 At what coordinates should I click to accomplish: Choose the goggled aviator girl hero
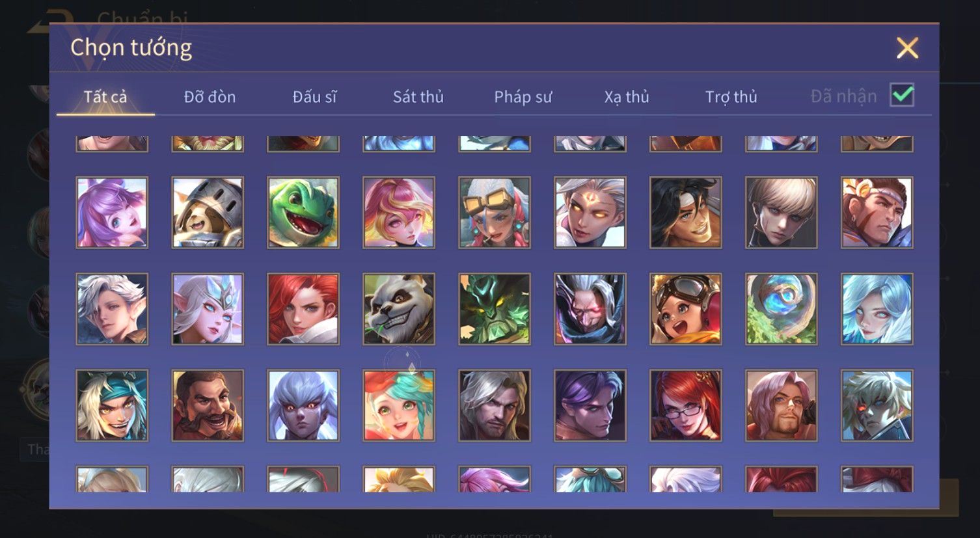pos(686,309)
